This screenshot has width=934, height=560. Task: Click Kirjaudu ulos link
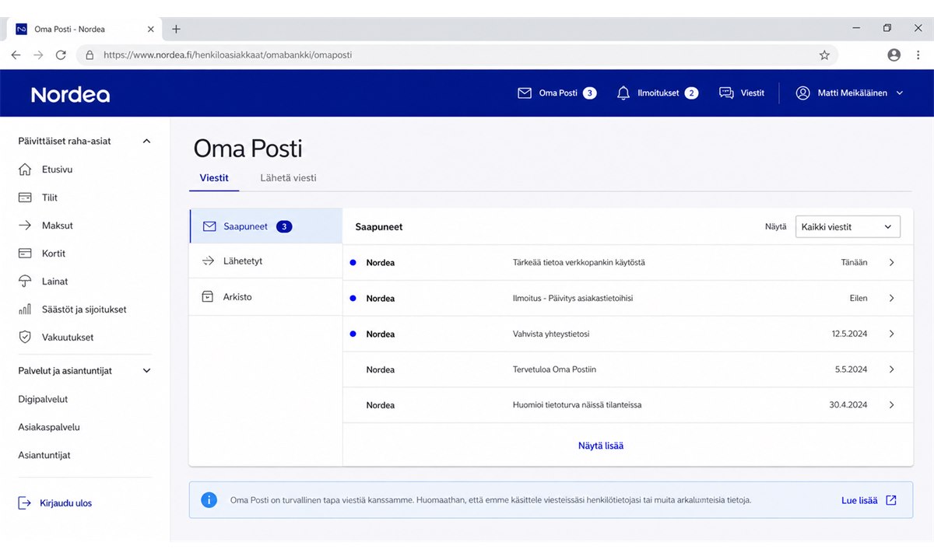tap(66, 503)
